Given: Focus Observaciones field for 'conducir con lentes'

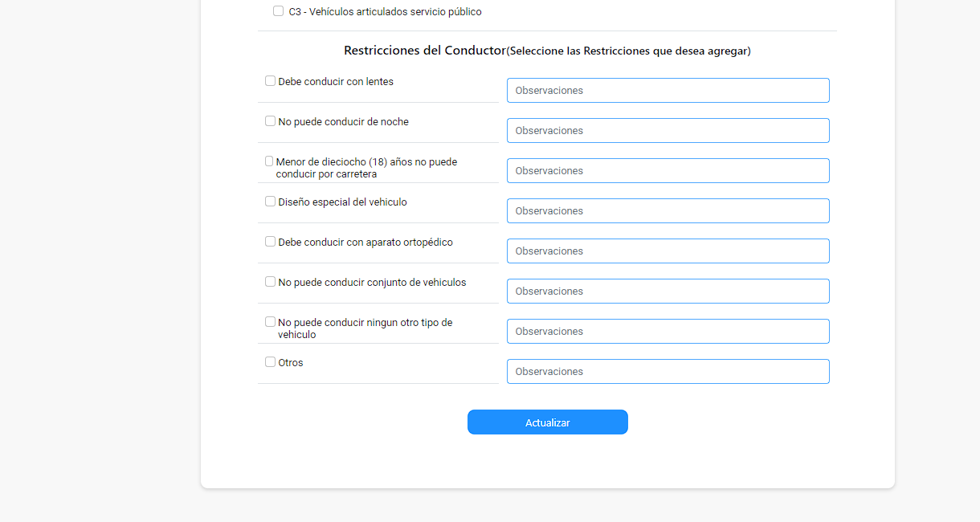Looking at the screenshot, I should click(x=668, y=91).
